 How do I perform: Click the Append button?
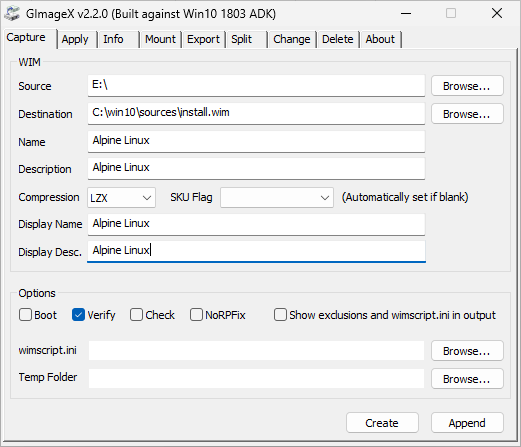[467, 423]
